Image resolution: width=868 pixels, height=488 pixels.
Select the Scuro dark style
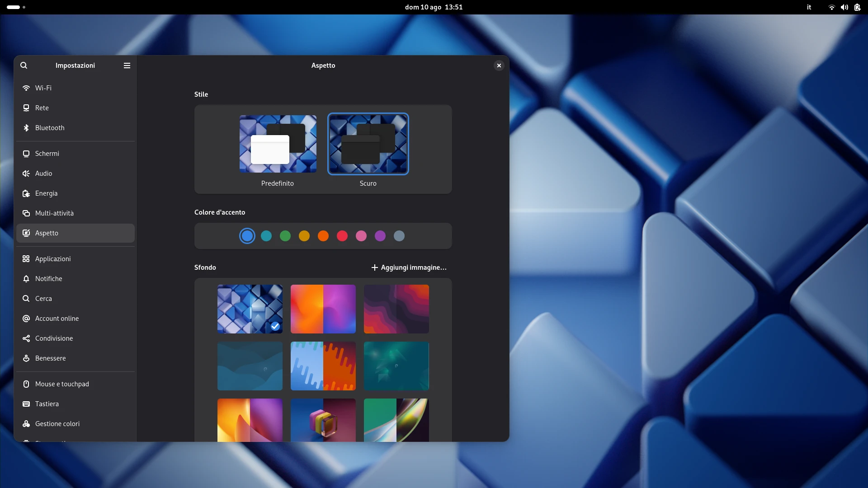368,144
